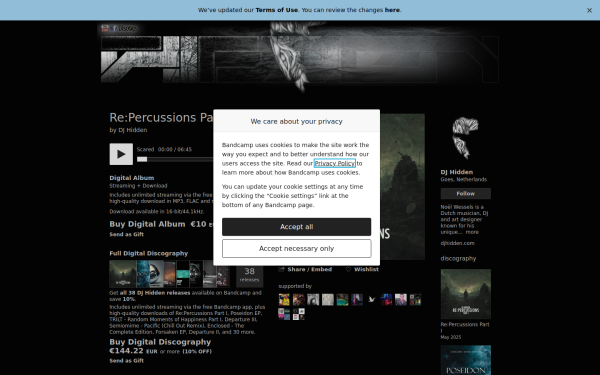Add album via Wishlist text link
The height and width of the screenshot is (375, 600).
coord(366,269)
